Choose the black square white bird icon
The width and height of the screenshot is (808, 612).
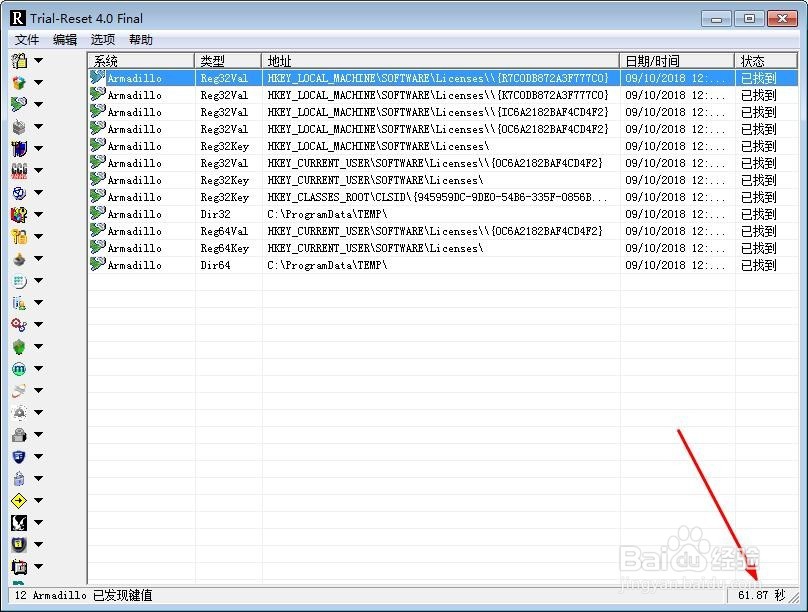[x=19, y=522]
